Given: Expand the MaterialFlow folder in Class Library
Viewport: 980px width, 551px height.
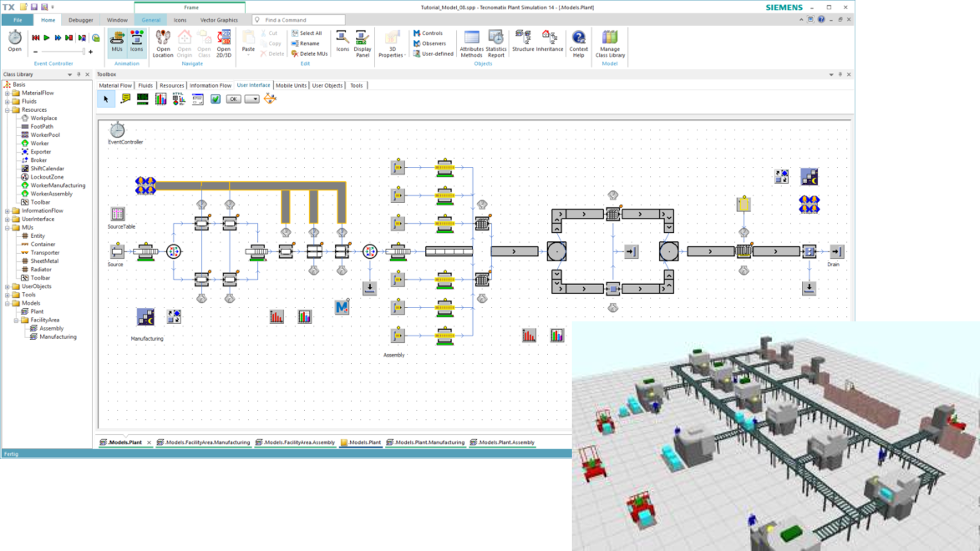Looking at the screenshot, I should 7,93.
